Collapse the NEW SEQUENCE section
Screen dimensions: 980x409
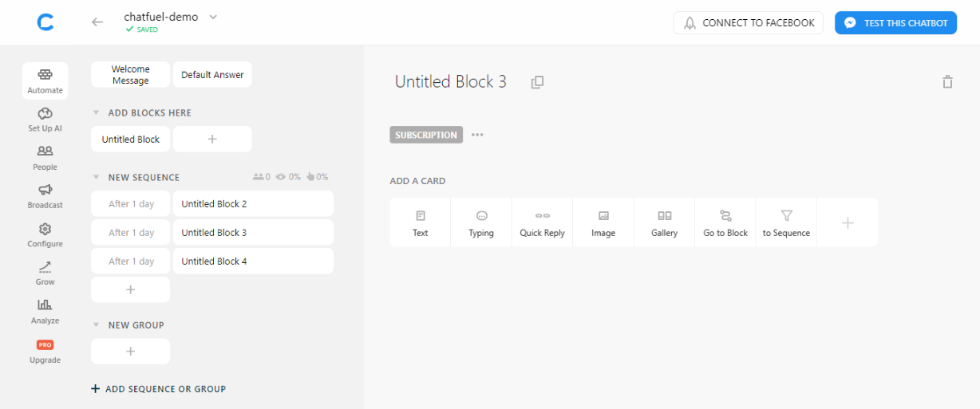97,178
